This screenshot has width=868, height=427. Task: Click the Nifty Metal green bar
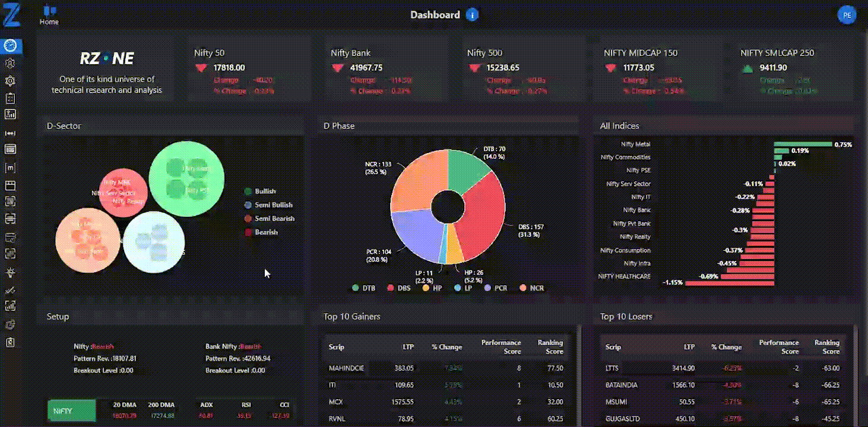803,144
